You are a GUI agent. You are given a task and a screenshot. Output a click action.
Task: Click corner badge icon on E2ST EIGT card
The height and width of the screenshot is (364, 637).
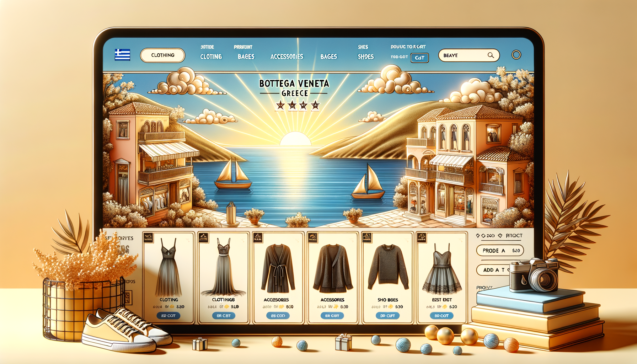click(421, 237)
